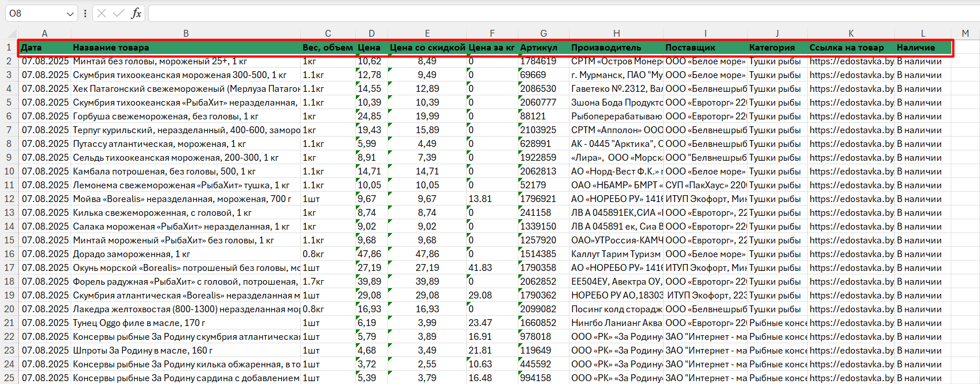The image size is (980, 384).
Task: Click the 'Дата' header cell
Action: click(x=45, y=48)
